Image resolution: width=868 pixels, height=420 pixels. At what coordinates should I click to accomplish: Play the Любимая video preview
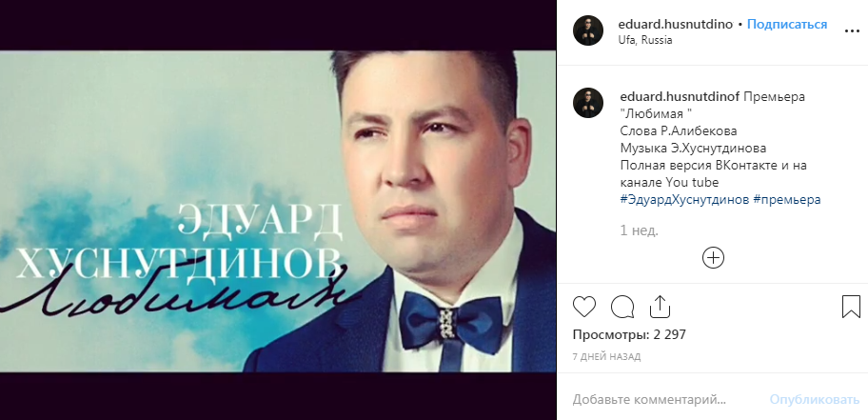pyautogui.click(x=278, y=210)
